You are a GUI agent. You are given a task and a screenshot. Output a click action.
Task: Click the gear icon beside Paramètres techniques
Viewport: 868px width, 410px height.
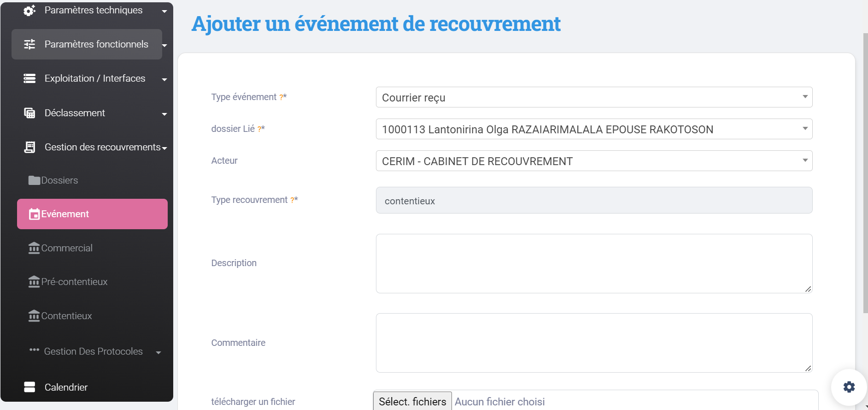(x=29, y=11)
